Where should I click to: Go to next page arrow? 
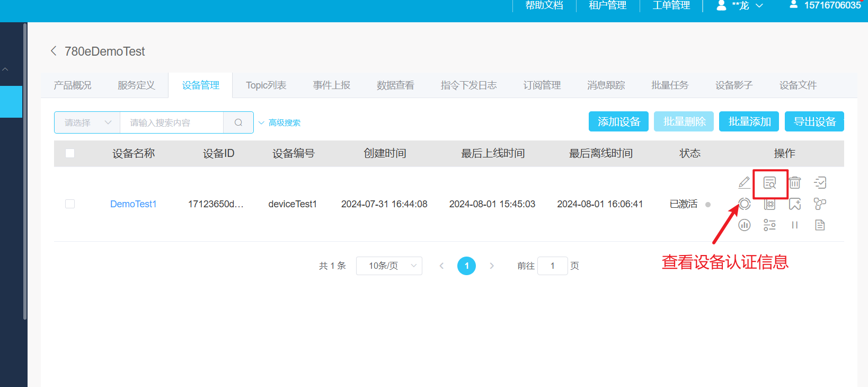(x=492, y=266)
